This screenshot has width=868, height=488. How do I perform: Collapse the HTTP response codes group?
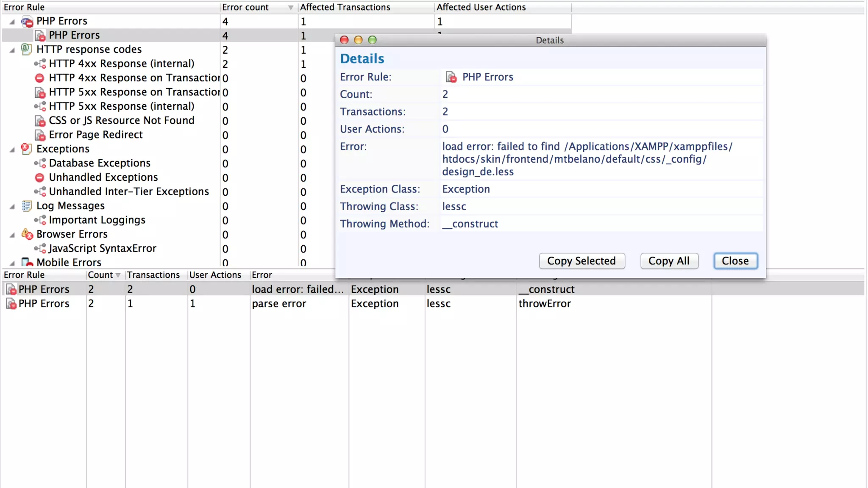tap(12, 50)
